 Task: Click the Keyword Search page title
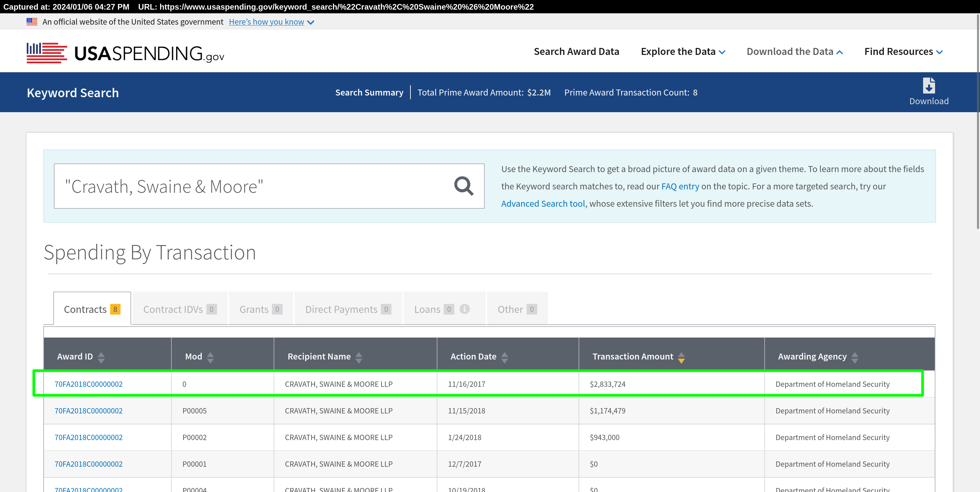pos(73,93)
